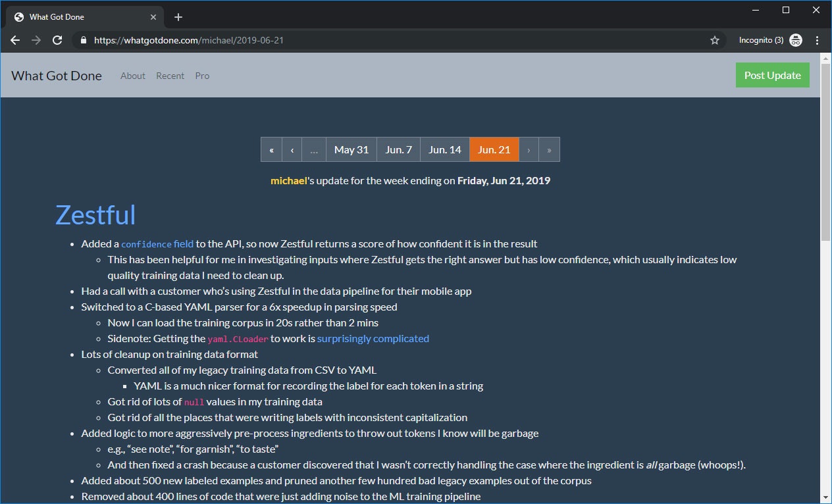Select the Jun. 7 entry
Viewport: 832px width, 504px height.
[x=399, y=149]
